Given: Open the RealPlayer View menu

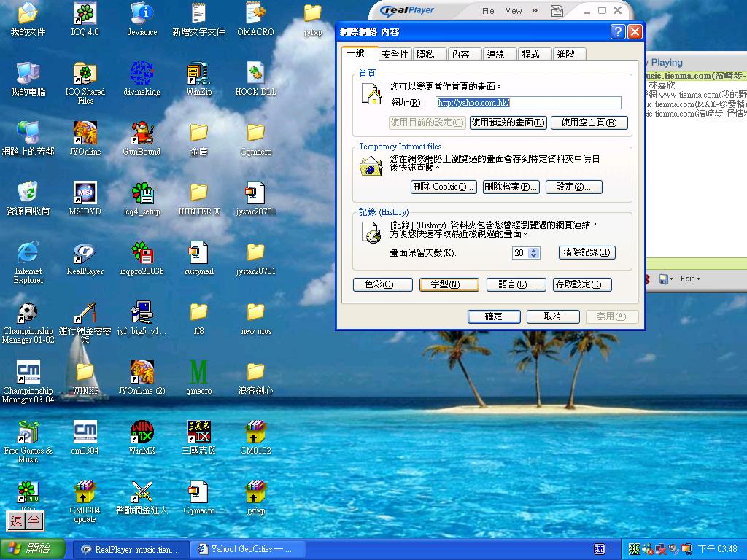Looking at the screenshot, I should pos(514,11).
